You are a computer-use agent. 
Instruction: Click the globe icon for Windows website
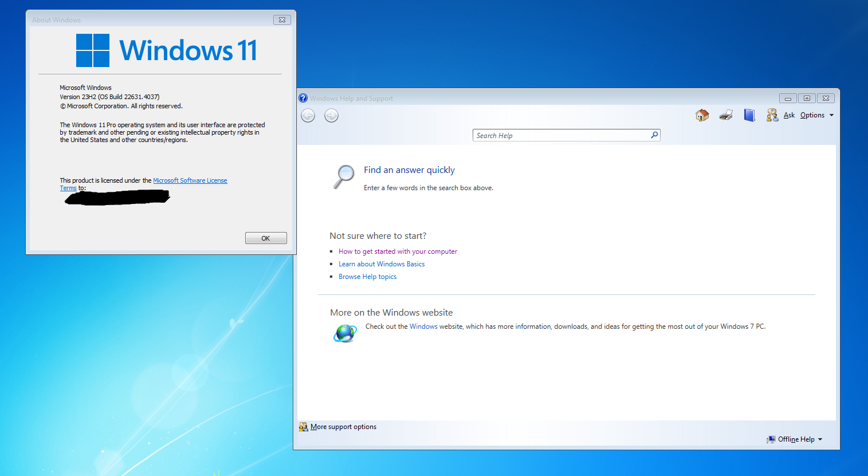click(x=345, y=332)
